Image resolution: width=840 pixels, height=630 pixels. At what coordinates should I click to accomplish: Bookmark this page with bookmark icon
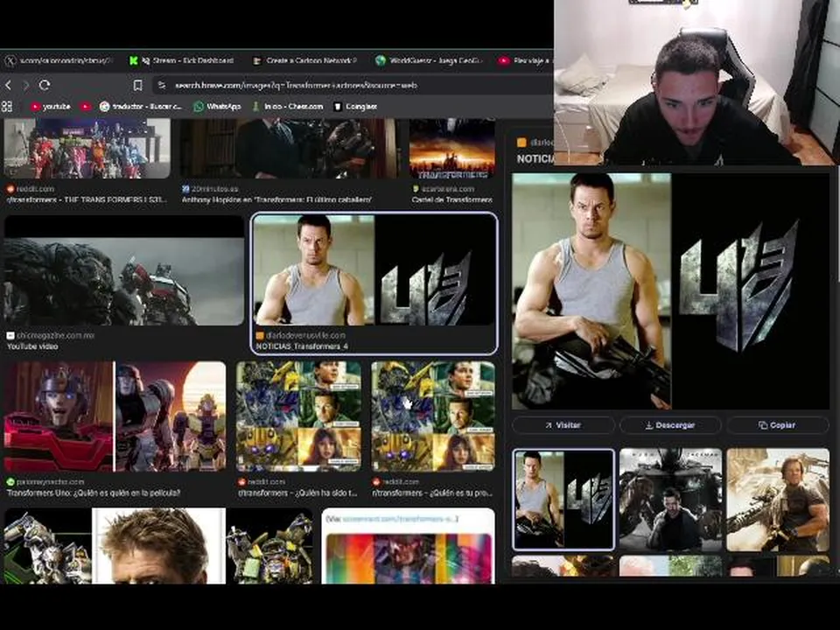(137, 85)
